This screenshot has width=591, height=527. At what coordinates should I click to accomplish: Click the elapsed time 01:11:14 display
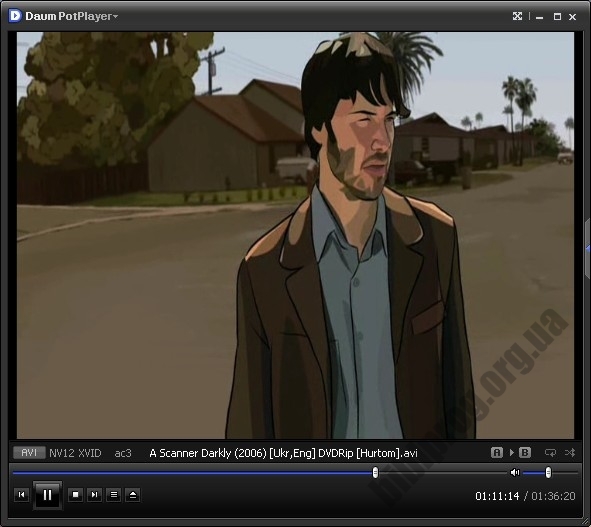click(x=497, y=496)
